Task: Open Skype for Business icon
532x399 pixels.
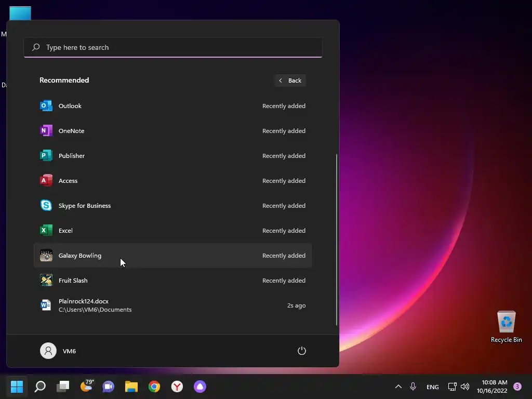Action: coord(46,205)
